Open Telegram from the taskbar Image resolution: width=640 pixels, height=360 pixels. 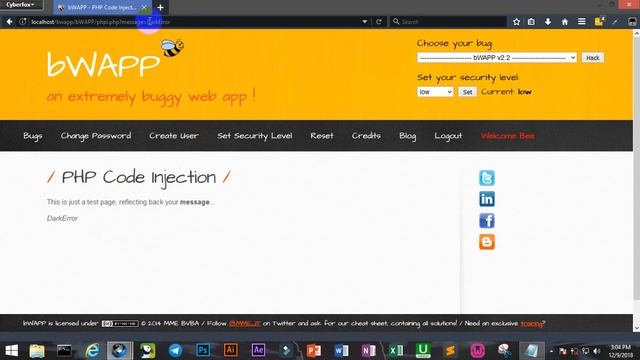click(176, 350)
